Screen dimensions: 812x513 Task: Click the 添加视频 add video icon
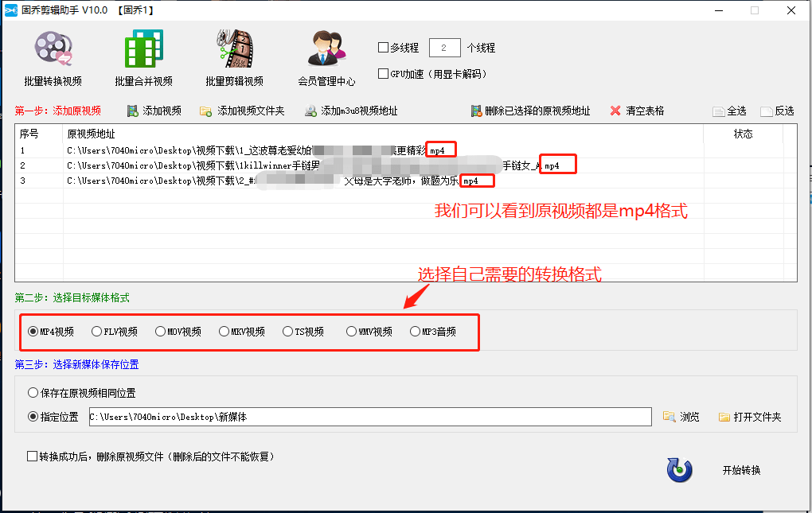[x=134, y=111]
